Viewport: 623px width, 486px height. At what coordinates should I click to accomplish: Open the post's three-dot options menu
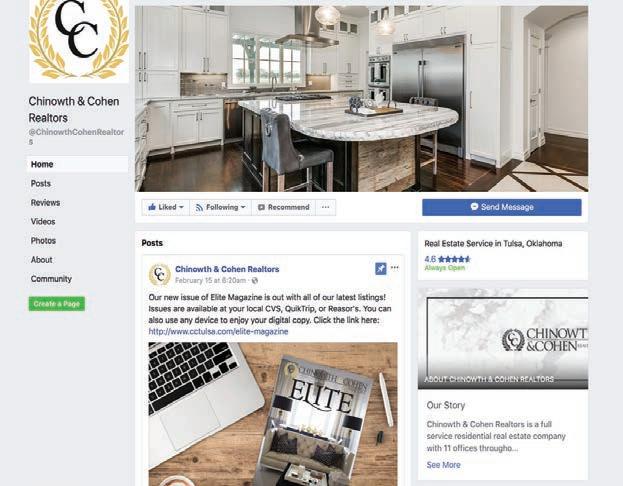(x=395, y=268)
